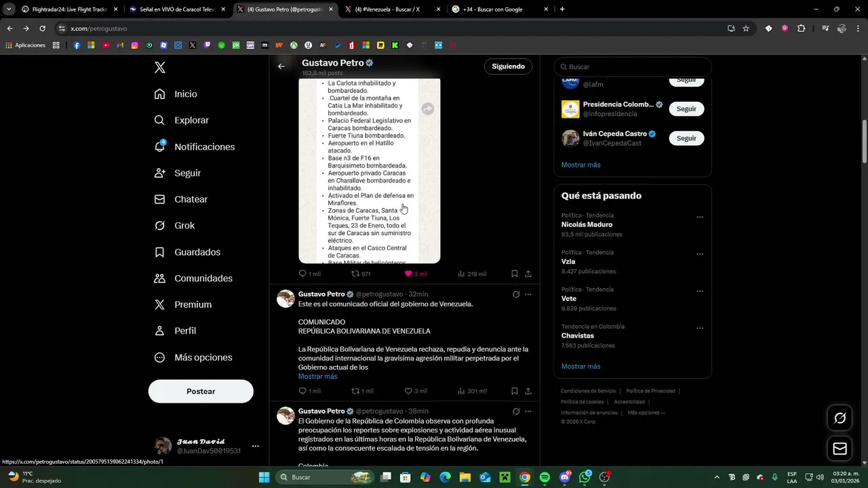Click the Postear button

pos(201,391)
